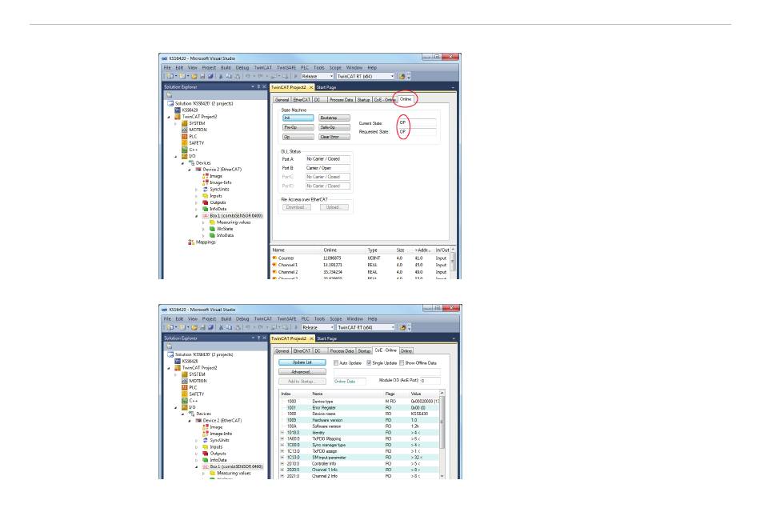Click Solution 'KSS6420' icon in upper window
760x532 pixels.
click(170, 103)
